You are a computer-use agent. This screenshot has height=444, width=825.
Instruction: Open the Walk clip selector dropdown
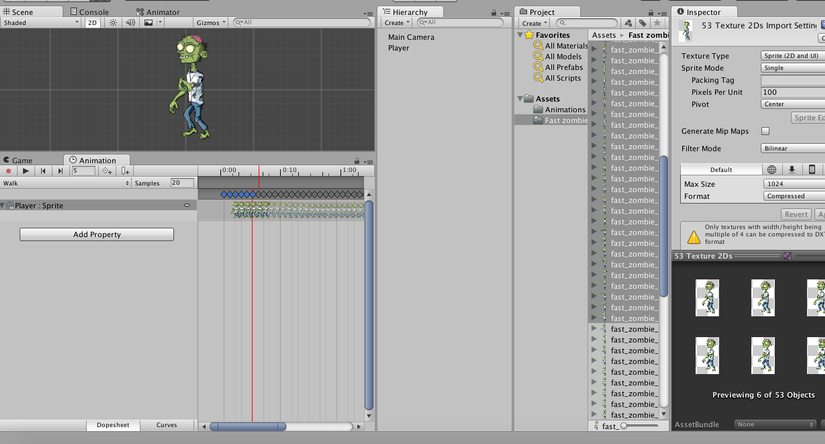66,183
